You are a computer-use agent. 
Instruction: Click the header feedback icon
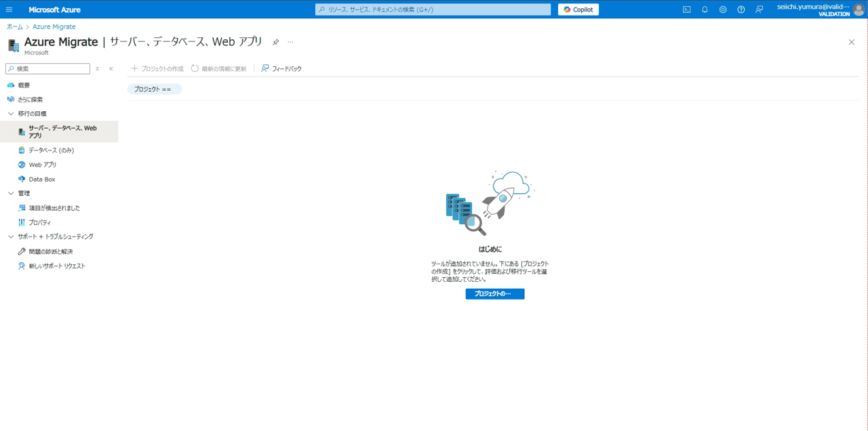(x=759, y=9)
